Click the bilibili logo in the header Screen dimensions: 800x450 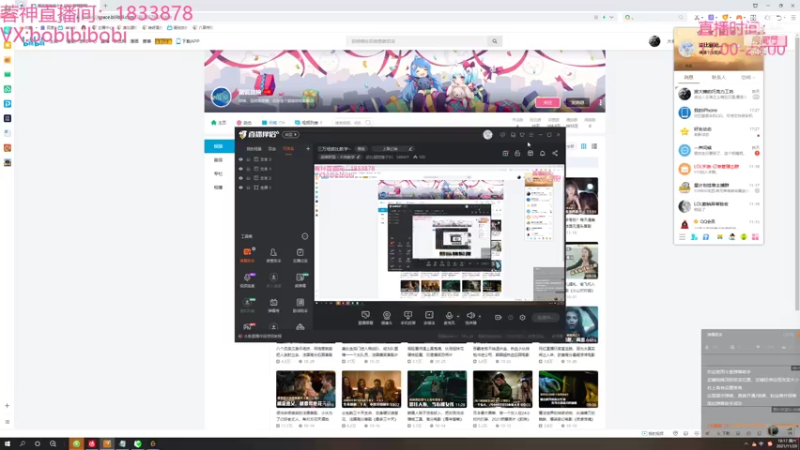point(34,43)
